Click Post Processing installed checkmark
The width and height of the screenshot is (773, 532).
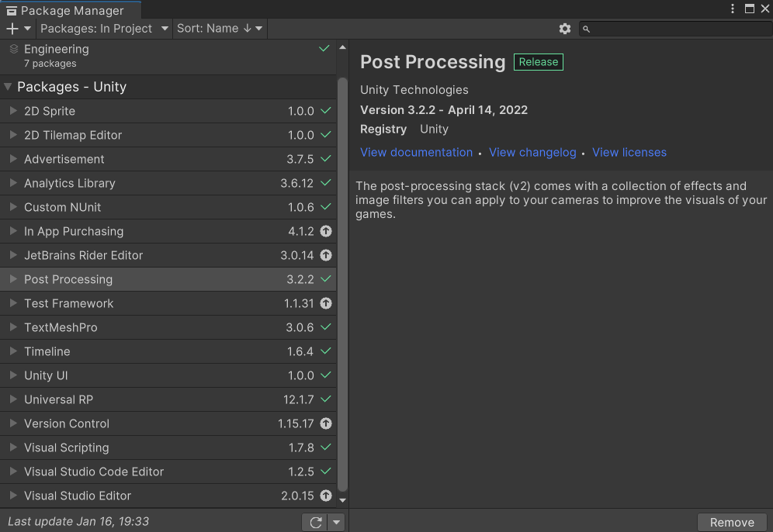pos(326,279)
